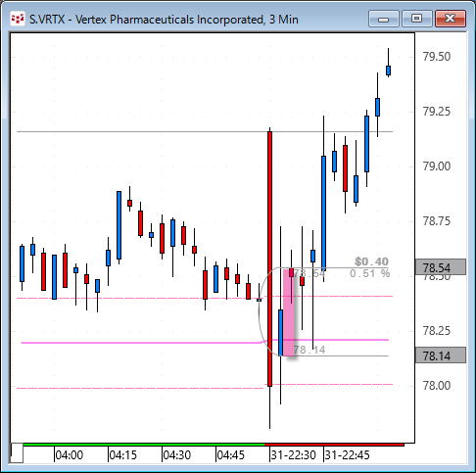The image size is (476, 473).
Task: Minimize the S.VRTX chart window
Action: pyautogui.click(x=384, y=19)
